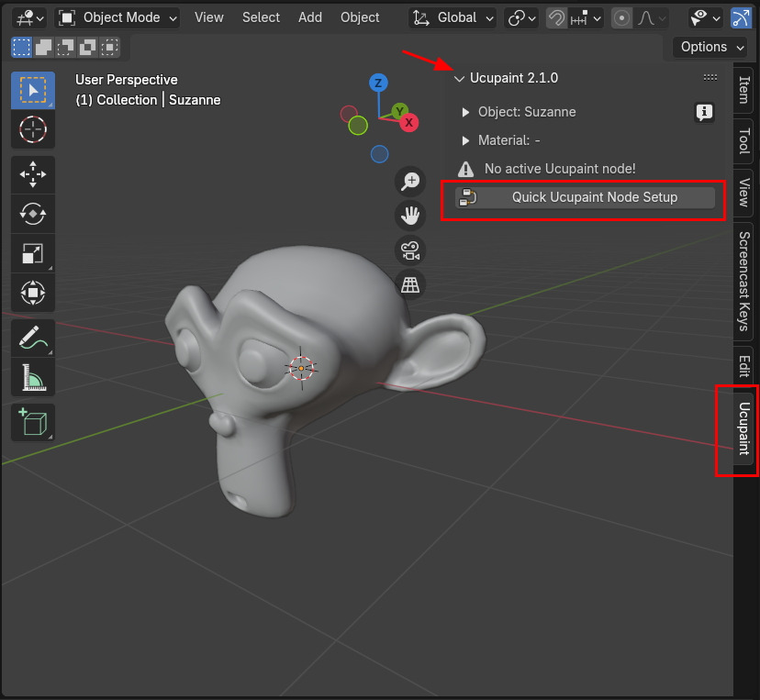
Task: Click the Ucupaint panel drag grip dots
Action: 710,77
